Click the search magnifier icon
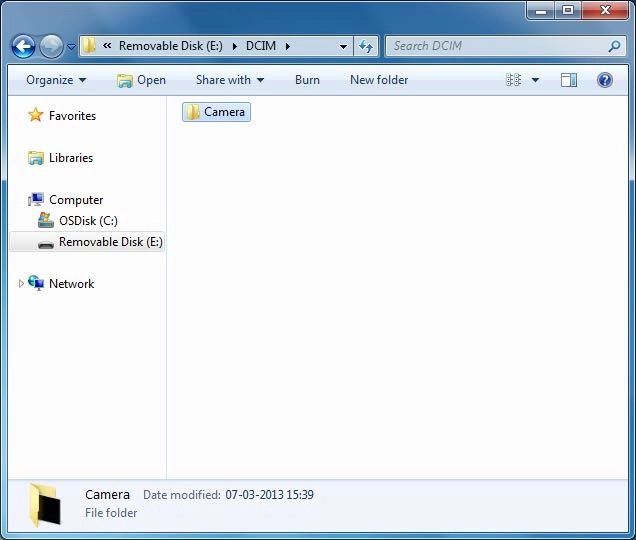This screenshot has height=540, width=636. 614,46
